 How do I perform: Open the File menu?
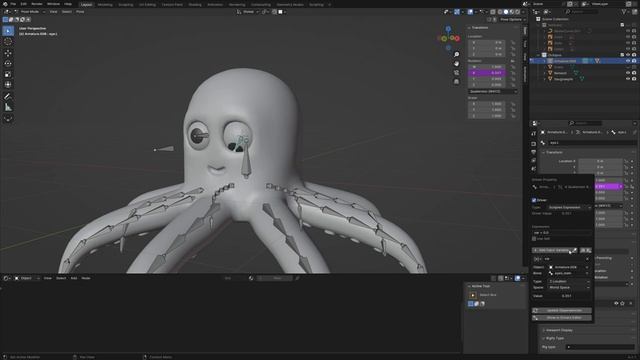pyautogui.click(x=13, y=4)
